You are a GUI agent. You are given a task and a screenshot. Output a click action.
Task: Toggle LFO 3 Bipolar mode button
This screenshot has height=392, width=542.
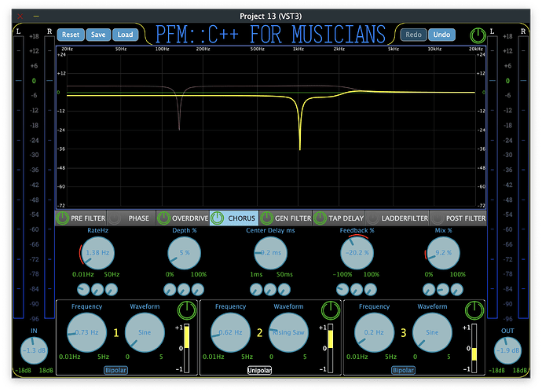tap(404, 370)
